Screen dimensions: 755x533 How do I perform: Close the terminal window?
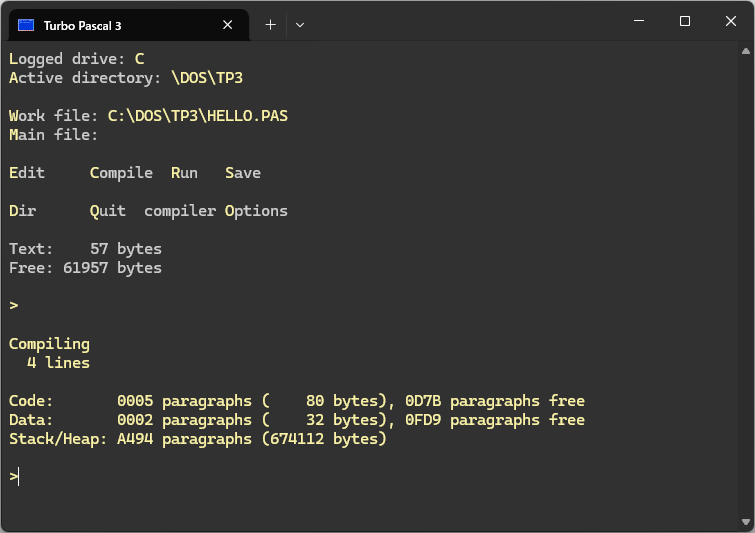[731, 21]
